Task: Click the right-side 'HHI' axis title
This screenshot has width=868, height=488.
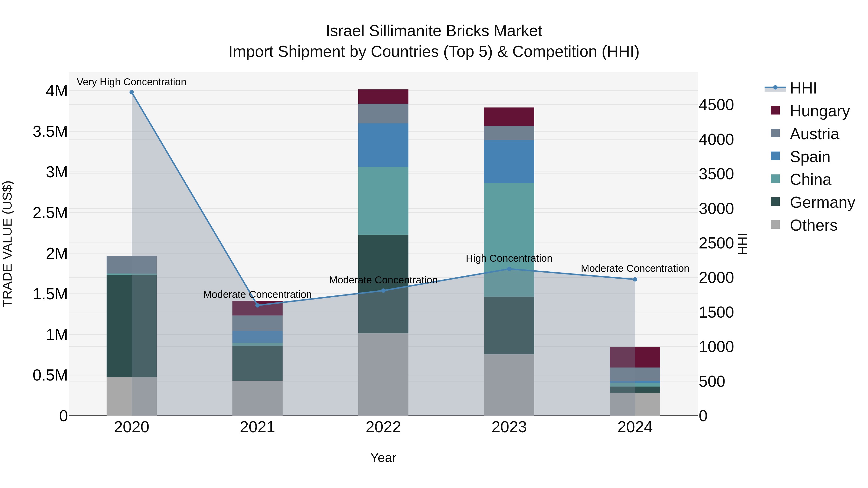Action: pyautogui.click(x=742, y=244)
